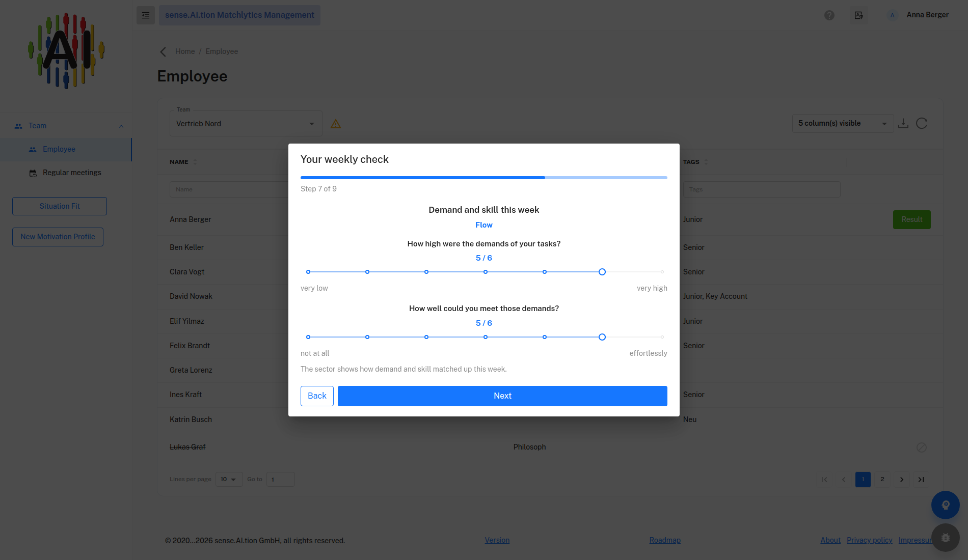Go to previous page arrow
Image resolution: width=968 pixels, height=560 pixels.
(x=844, y=480)
